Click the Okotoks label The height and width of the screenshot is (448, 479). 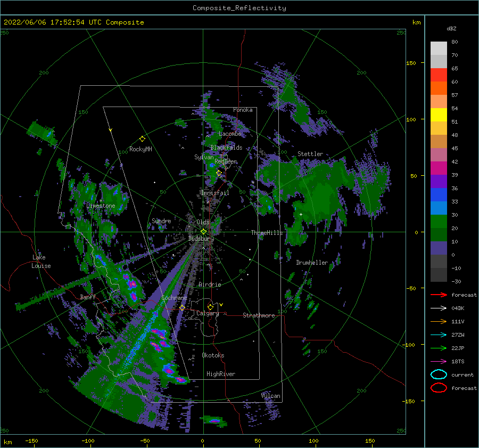click(213, 355)
